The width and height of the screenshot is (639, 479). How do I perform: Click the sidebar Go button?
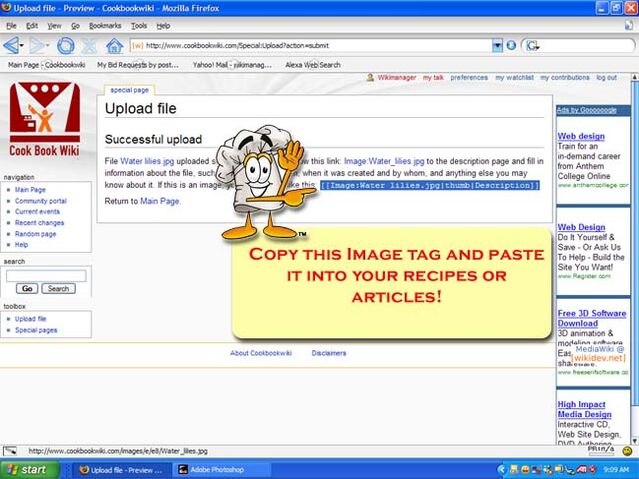pyautogui.click(x=27, y=289)
